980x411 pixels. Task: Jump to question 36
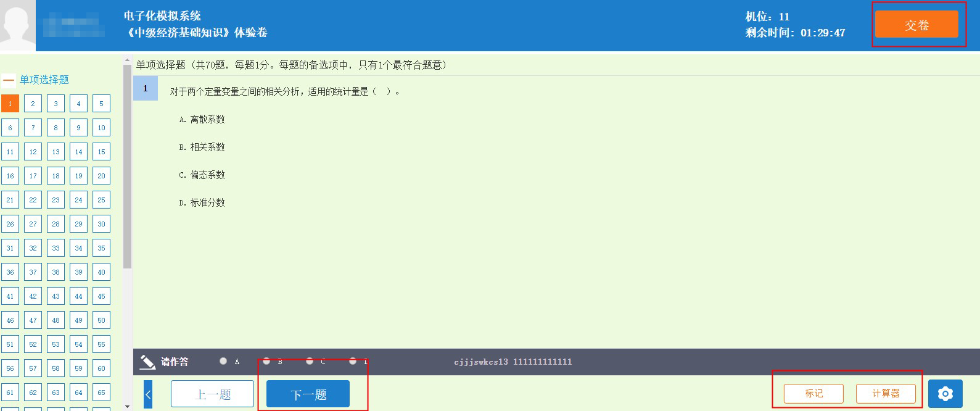(x=10, y=272)
